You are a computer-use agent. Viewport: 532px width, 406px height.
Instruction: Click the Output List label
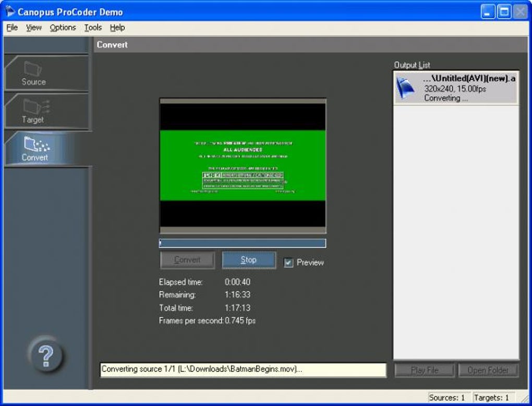tap(412, 65)
